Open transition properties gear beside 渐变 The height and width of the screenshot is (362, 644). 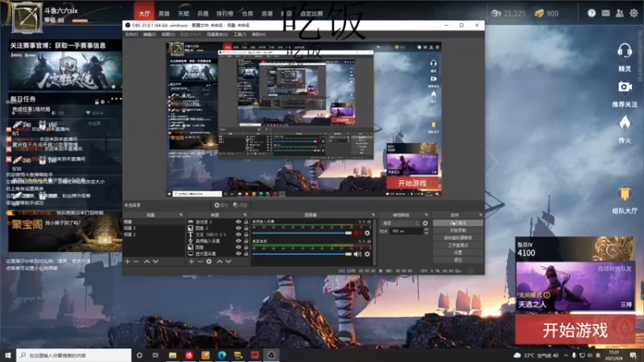[425, 224]
